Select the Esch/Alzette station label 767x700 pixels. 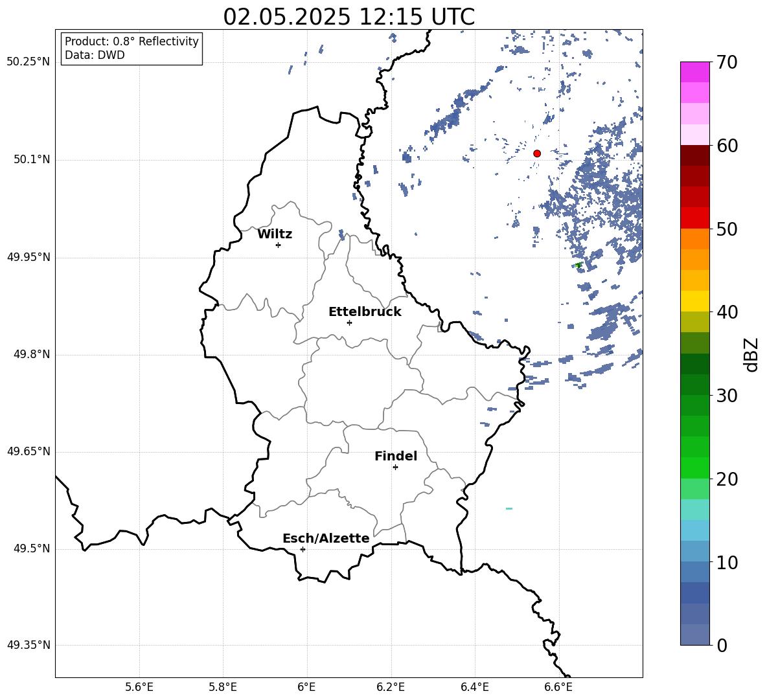[x=326, y=538]
